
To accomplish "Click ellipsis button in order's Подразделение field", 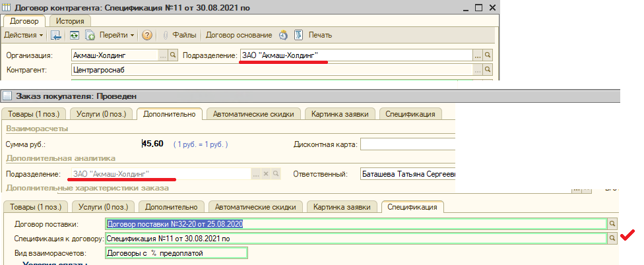I will coord(256,174).
